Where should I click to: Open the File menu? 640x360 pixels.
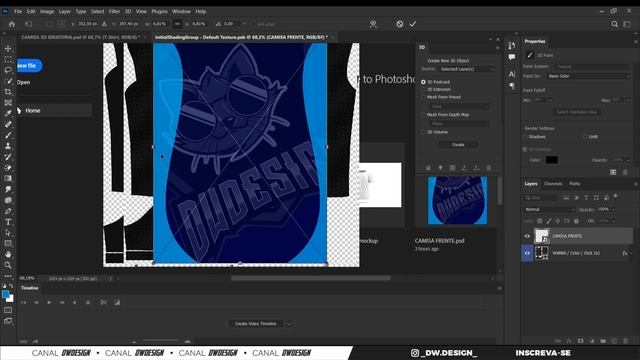coord(18,11)
